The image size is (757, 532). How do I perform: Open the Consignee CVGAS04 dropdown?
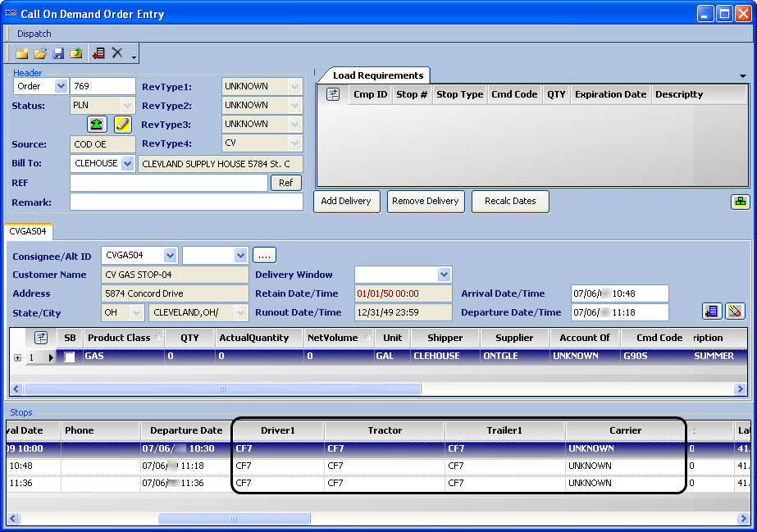point(170,255)
